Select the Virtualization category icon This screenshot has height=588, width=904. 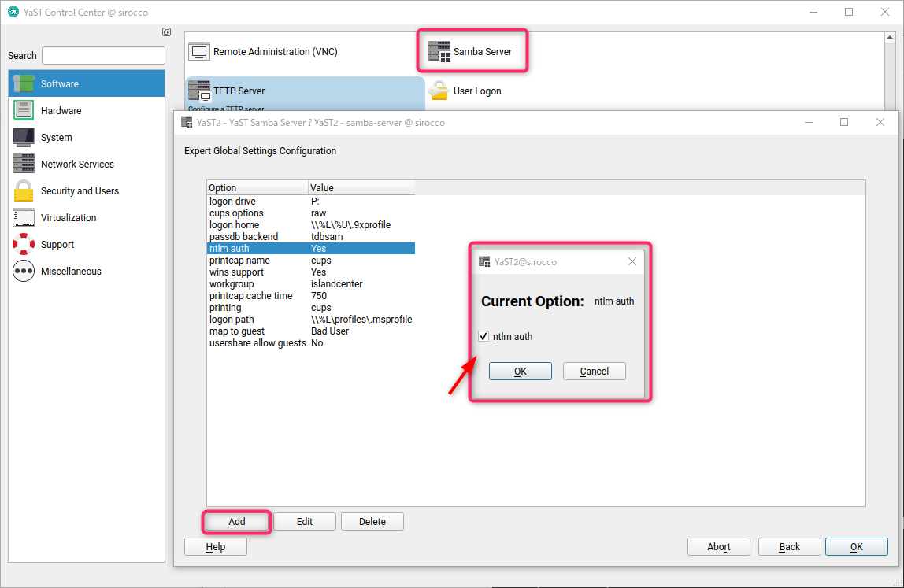[24, 217]
